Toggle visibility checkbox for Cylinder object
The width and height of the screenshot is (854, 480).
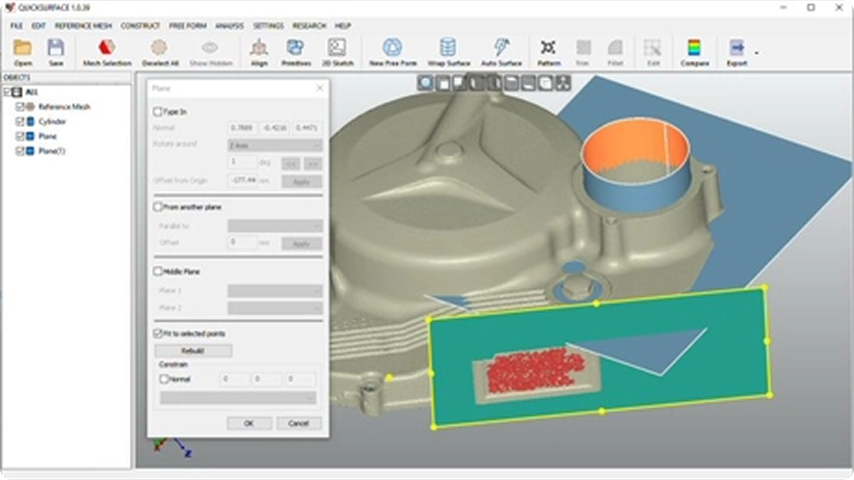coord(20,121)
